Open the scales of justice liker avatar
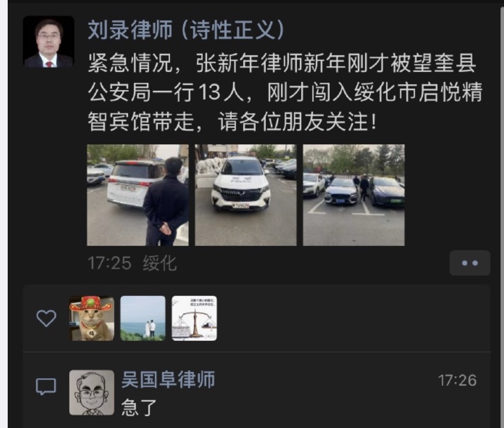 pyautogui.click(x=194, y=318)
